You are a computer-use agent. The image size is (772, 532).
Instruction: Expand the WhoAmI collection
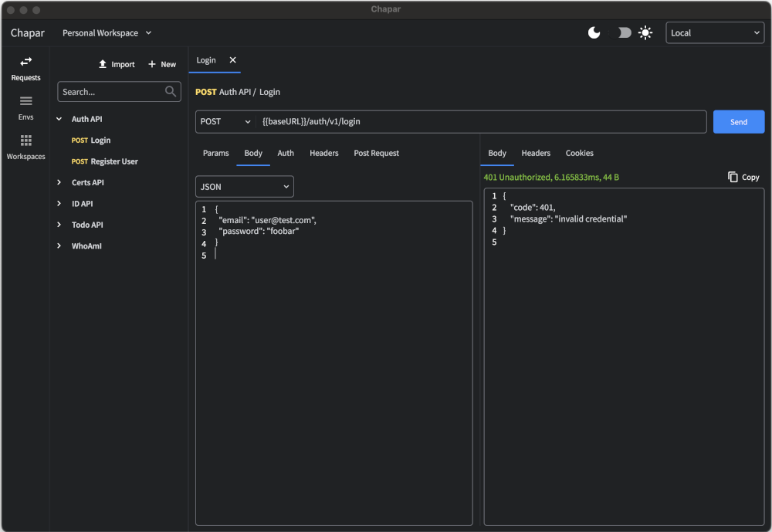coord(59,246)
